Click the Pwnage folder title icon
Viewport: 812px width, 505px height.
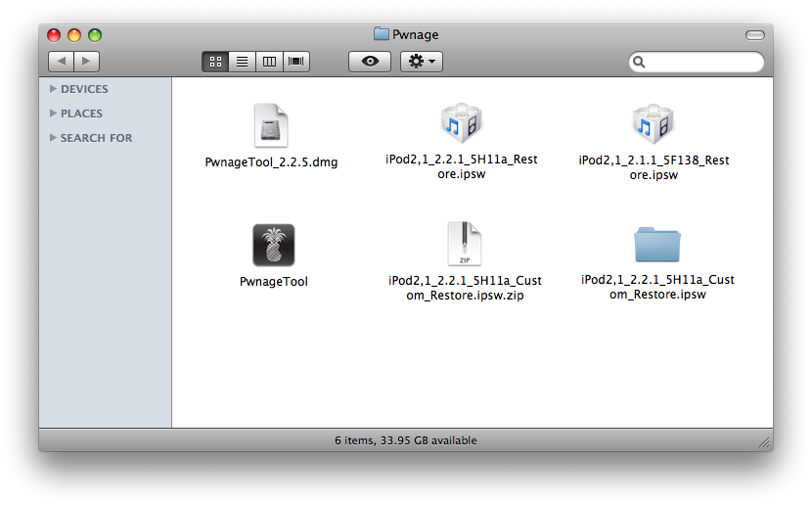click(x=382, y=34)
